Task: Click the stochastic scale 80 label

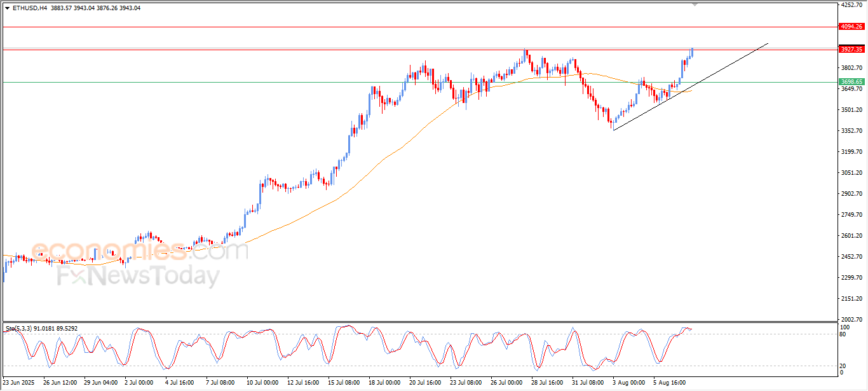Action: (843, 334)
